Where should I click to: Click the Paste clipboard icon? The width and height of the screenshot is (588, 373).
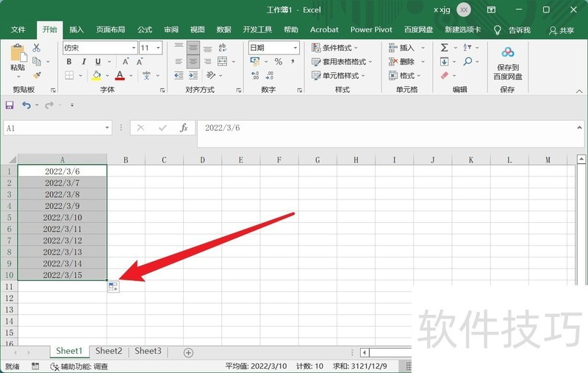(18, 53)
